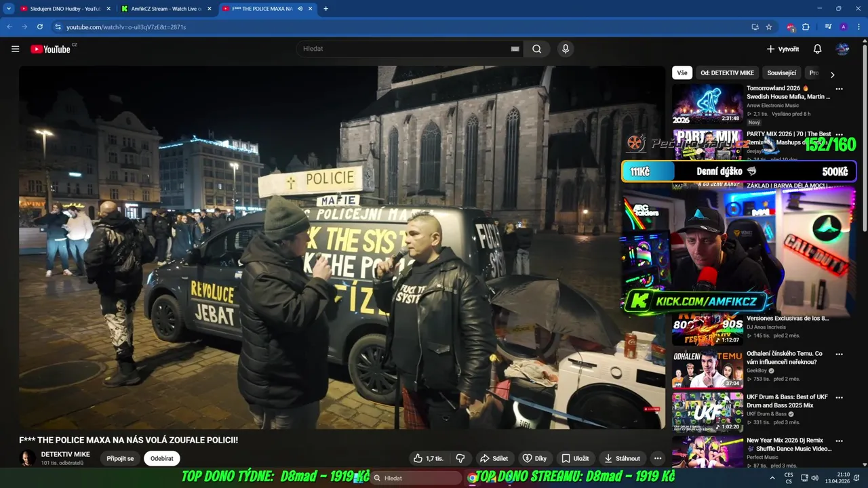Click the install/cast icon in address bar
The width and height of the screenshot is (868, 488).
[755, 27]
